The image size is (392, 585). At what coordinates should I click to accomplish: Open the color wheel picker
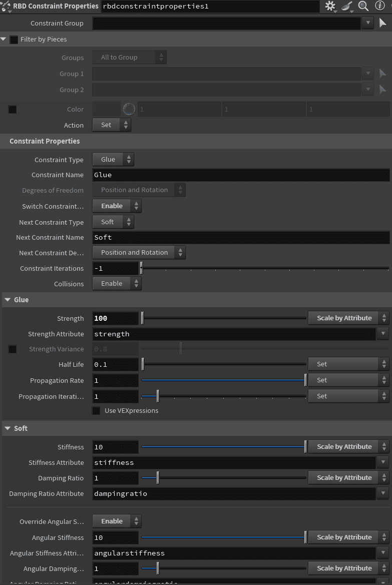coord(129,109)
